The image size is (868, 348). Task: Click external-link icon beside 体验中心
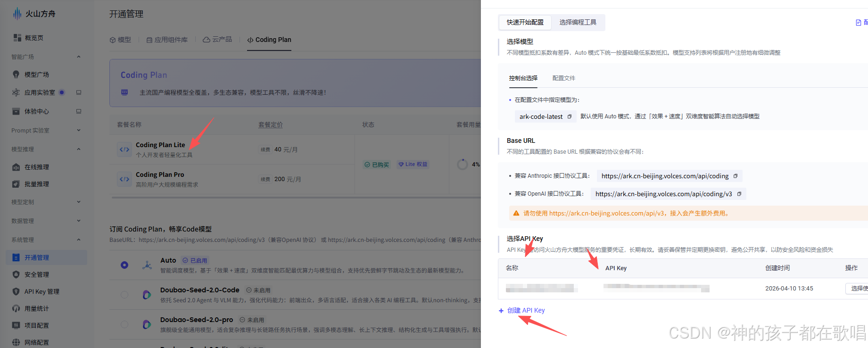[x=79, y=111]
